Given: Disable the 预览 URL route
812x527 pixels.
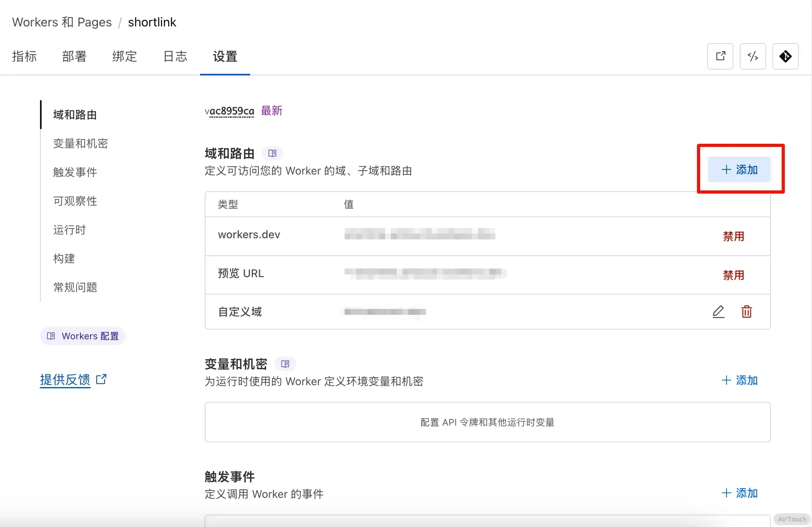Looking at the screenshot, I should (x=733, y=275).
